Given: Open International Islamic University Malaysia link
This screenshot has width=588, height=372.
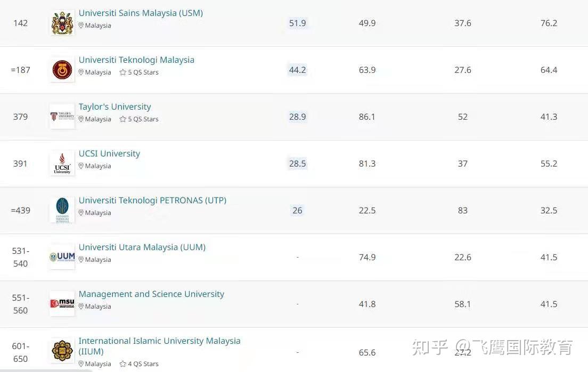Looking at the screenshot, I should [159, 346].
